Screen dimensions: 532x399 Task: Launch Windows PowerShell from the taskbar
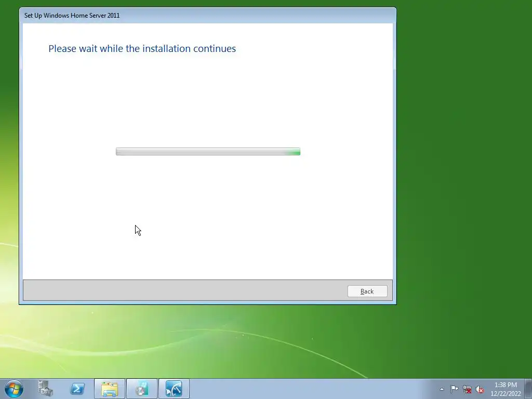click(77, 389)
